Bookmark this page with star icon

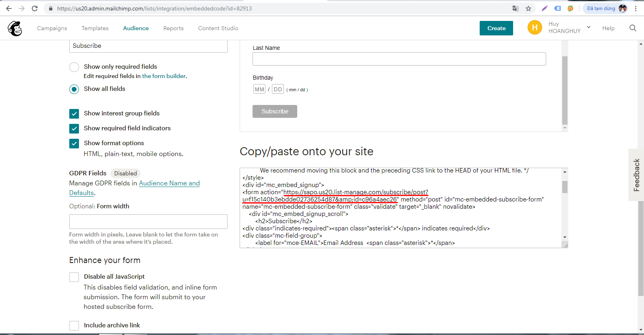pos(528,8)
